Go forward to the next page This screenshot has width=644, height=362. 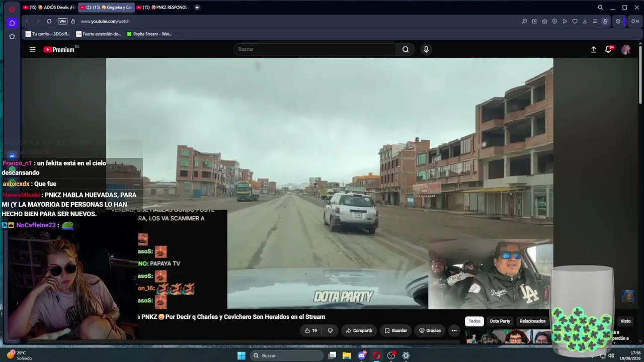click(37, 21)
